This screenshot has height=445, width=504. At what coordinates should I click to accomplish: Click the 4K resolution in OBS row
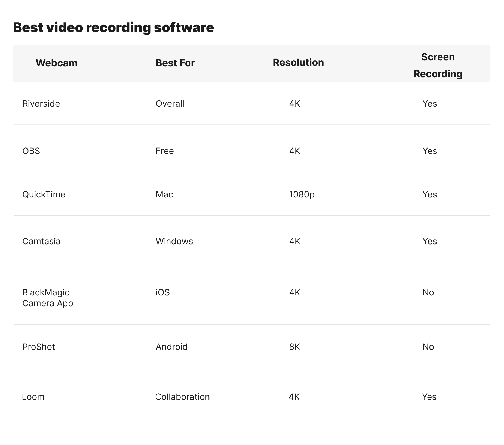click(294, 151)
